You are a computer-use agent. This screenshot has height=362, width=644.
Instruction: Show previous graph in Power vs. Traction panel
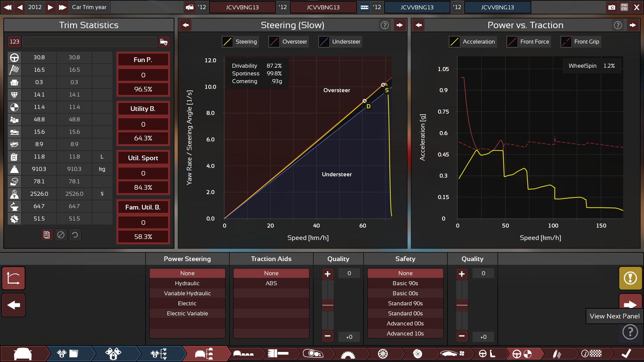coord(419,25)
